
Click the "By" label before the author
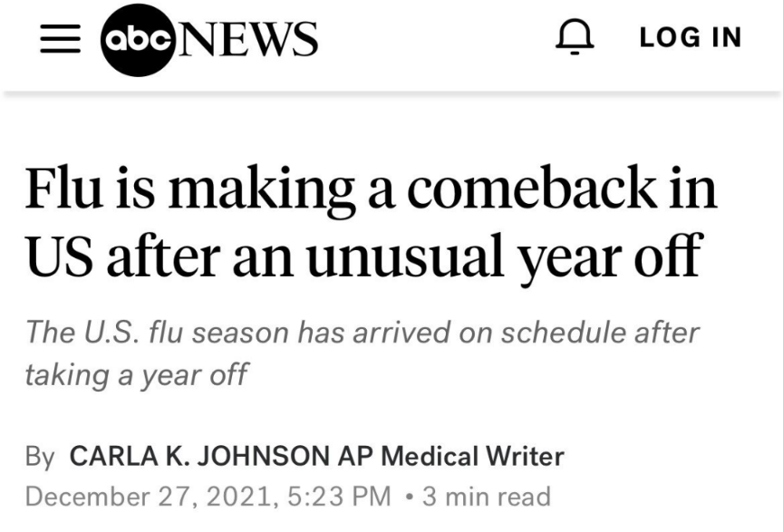(x=40, y=456)
